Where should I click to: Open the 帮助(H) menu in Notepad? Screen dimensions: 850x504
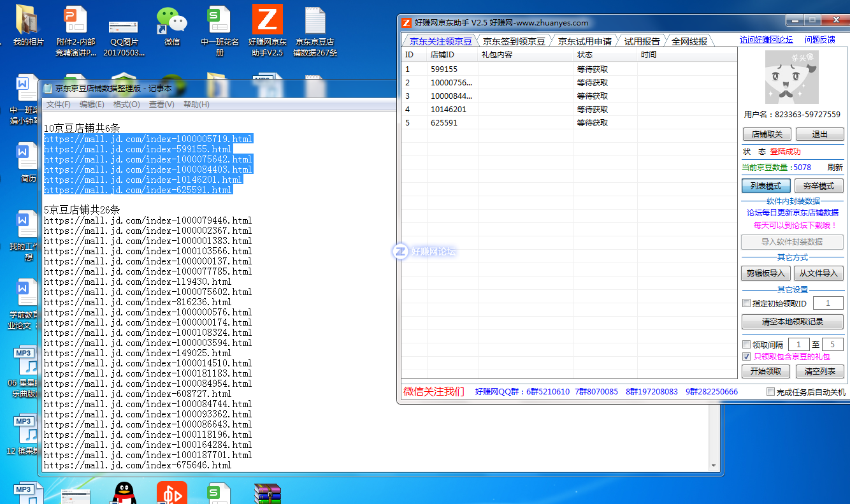196,104
